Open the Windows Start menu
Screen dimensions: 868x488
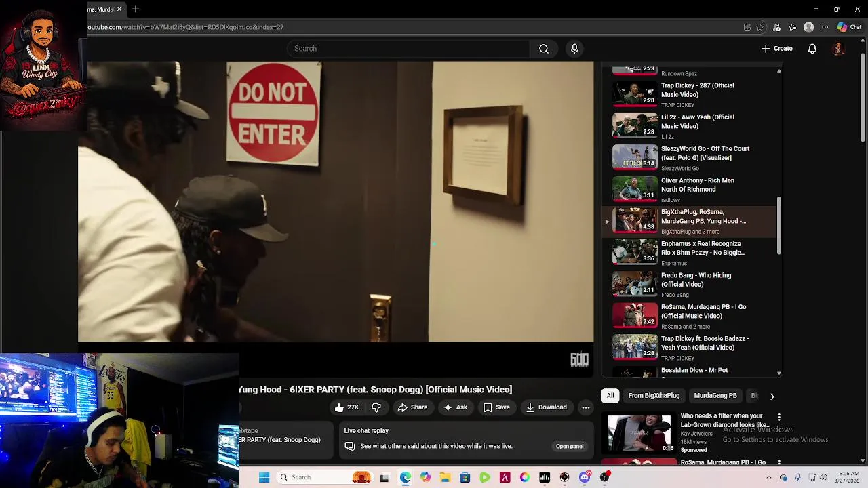264,477
